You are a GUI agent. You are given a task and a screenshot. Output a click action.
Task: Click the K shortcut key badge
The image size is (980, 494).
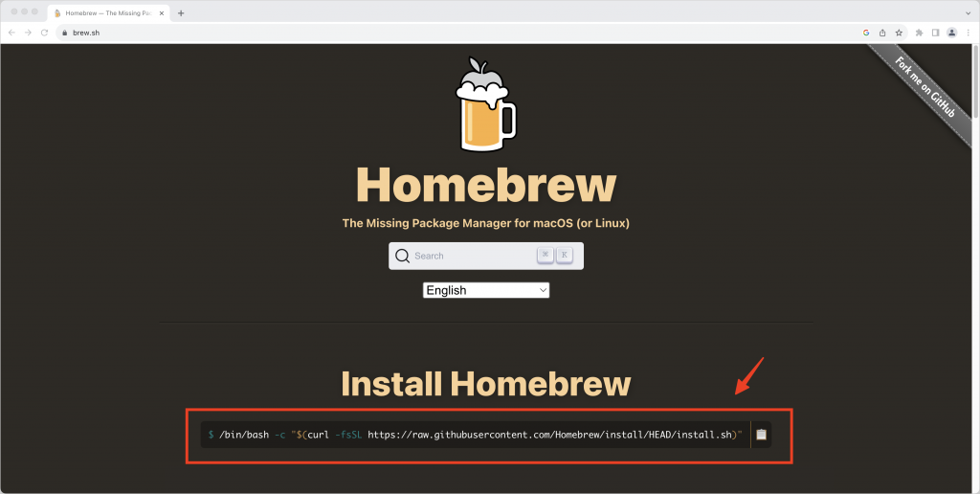pyautogui.click(x=565, y=255)
